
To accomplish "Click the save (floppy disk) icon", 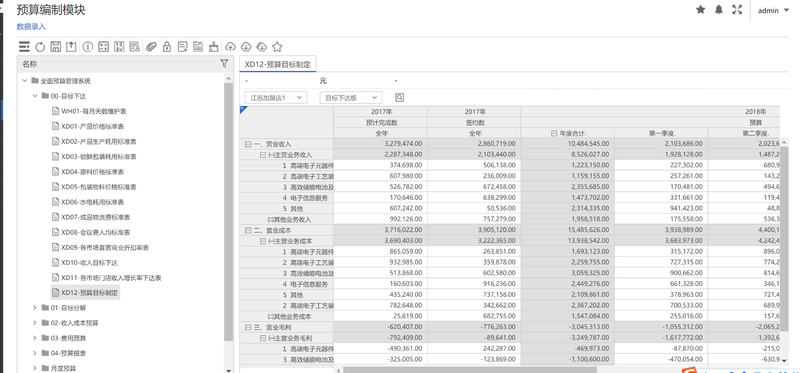I will pos(56,47).
